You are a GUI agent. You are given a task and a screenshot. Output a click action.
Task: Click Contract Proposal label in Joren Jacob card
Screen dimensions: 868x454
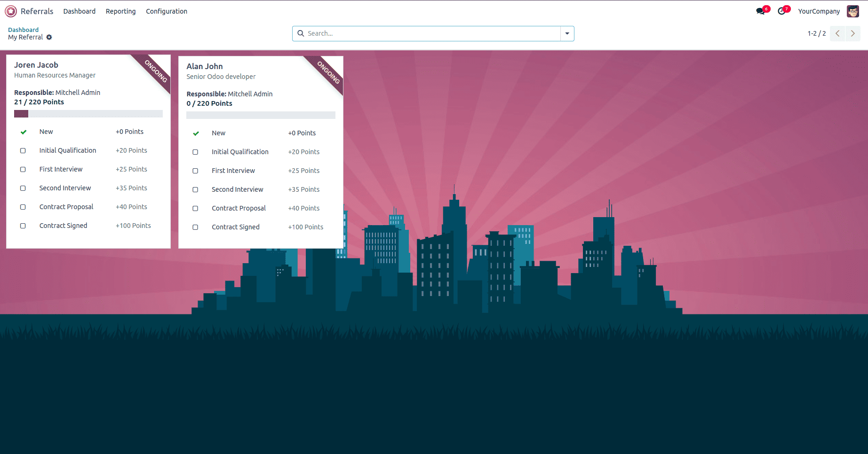coord(66,207)
